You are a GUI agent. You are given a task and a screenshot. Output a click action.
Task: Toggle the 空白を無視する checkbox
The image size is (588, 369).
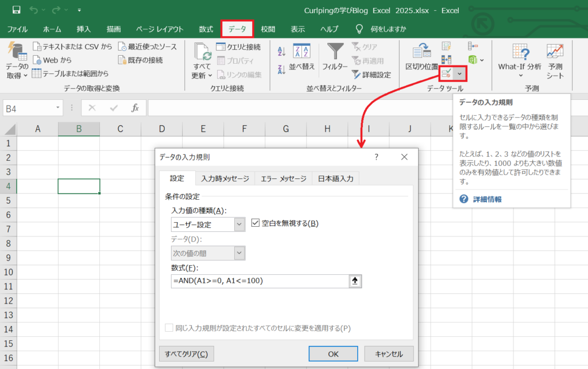(256, 223)
